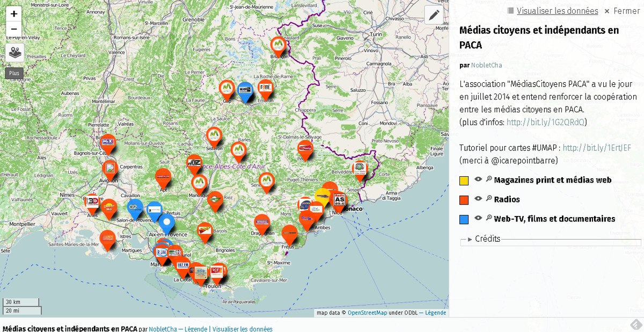644x332 pixels.
Task: Click the yellow Magazines layer swatch
Action: 464,181
